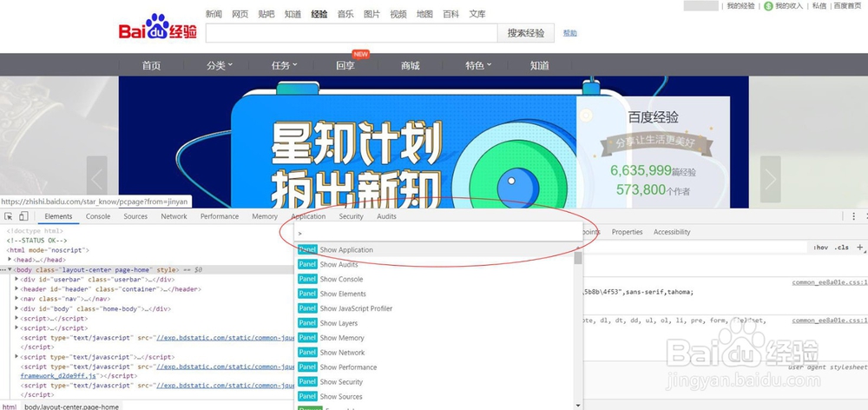Viewport: 868px width, 410px height.
Task: Click 我的经验 in top user bar
Action: click(740, 5)
